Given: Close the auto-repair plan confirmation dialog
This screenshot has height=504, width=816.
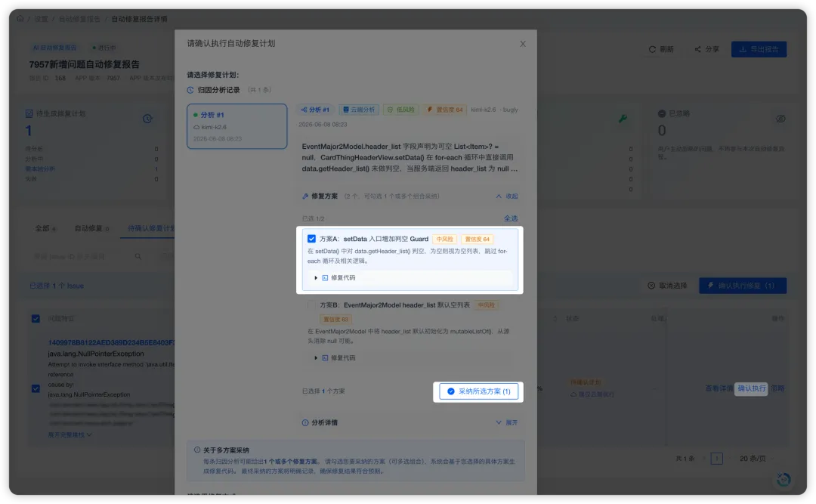Looking at the screenshot, I should click(x=523, y=44).
